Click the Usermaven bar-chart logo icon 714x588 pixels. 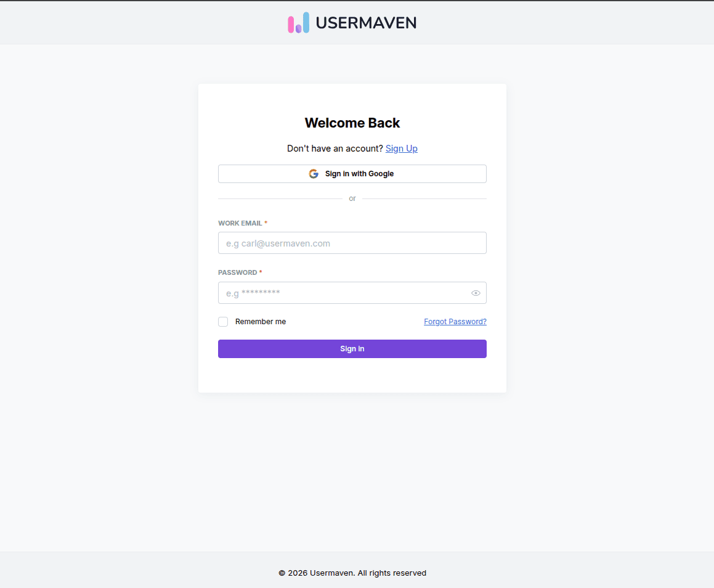pyautogui.click(x=298, y=22)
